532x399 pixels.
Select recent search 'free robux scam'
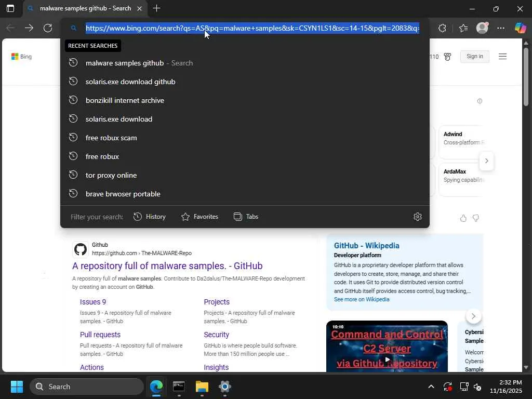pyautogui.click(x=245, y=138)
